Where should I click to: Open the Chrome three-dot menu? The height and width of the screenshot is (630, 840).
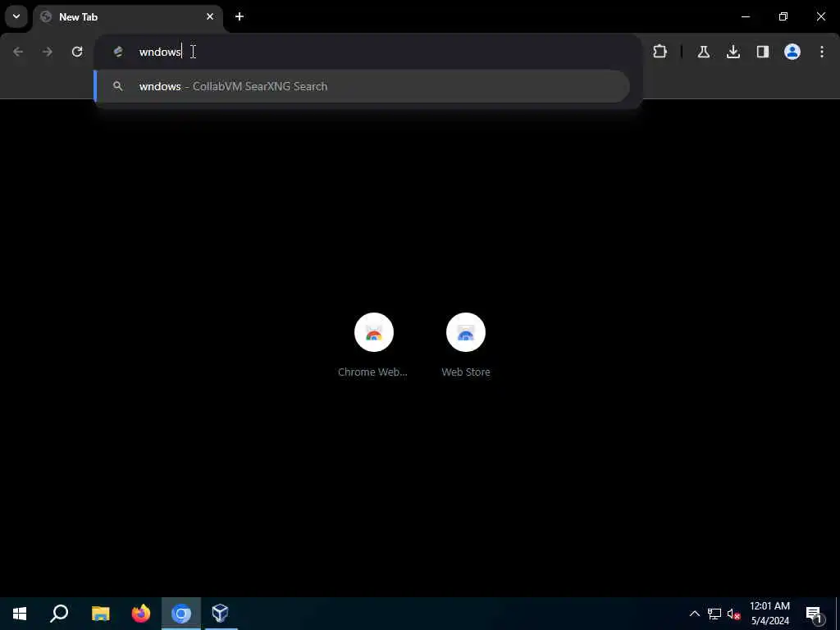point(822,52)
